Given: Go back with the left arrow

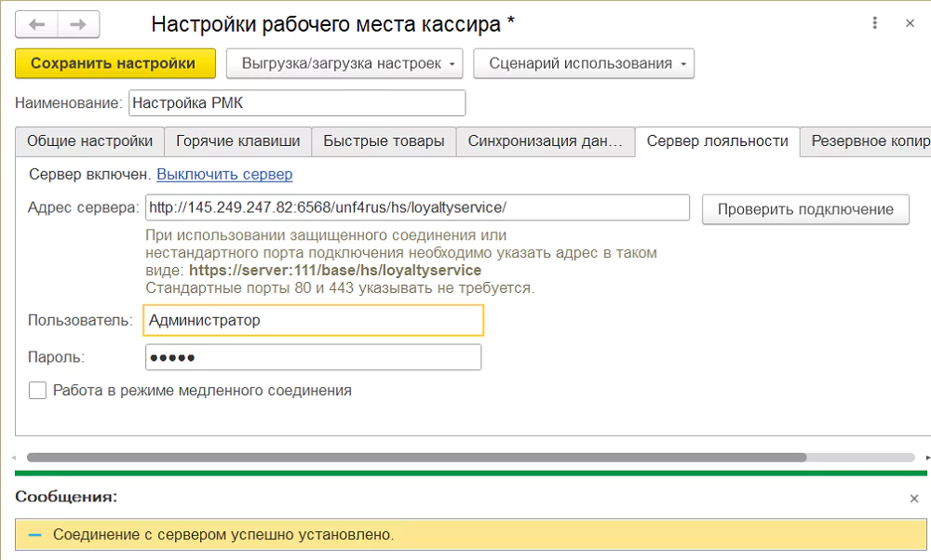Looking at the screenshot, I should click(x=37, y=25).
